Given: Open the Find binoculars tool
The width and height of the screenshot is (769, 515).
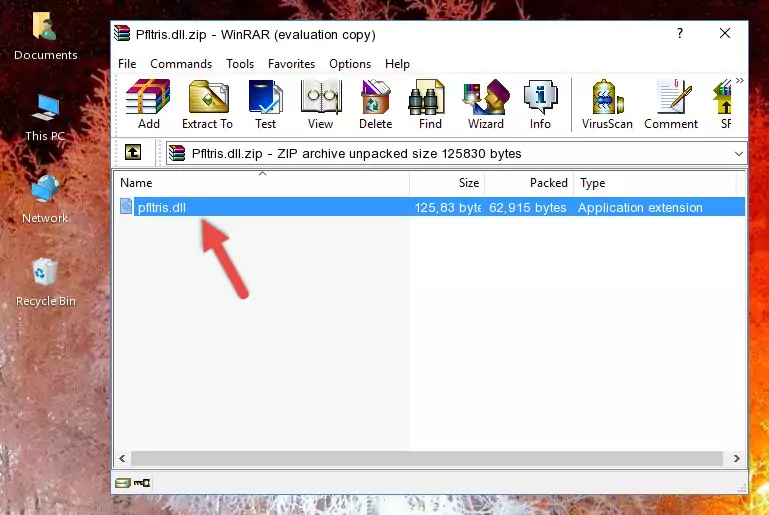Looking at the screenshot, I should [x=430, y=104].
